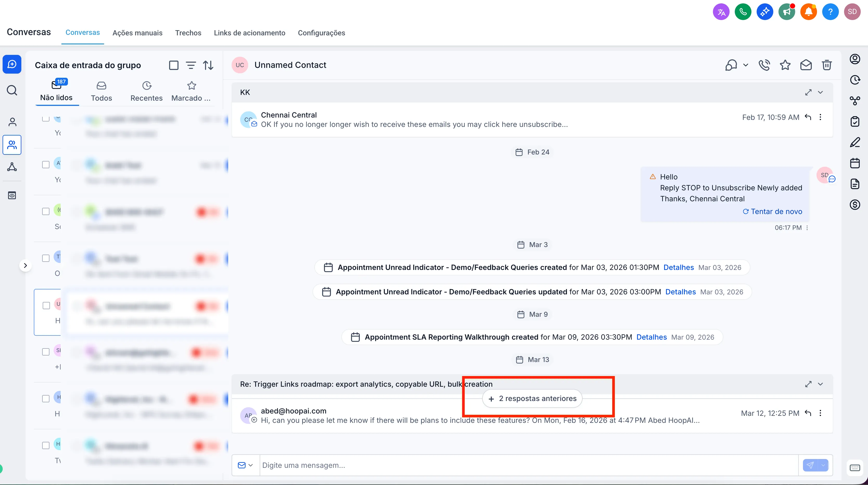Open the notifications bell icon

tap(809, 11)
